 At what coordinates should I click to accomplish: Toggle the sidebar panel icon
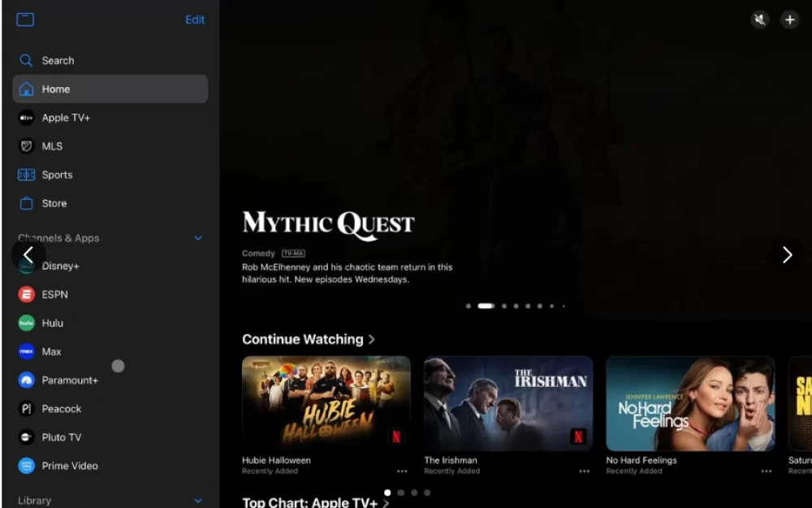click(x=25, y=20)
